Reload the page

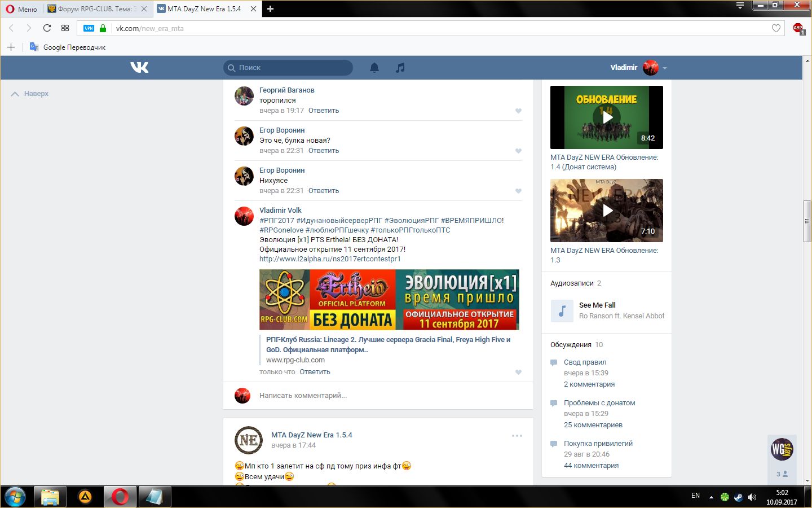(x=47, y=28)
